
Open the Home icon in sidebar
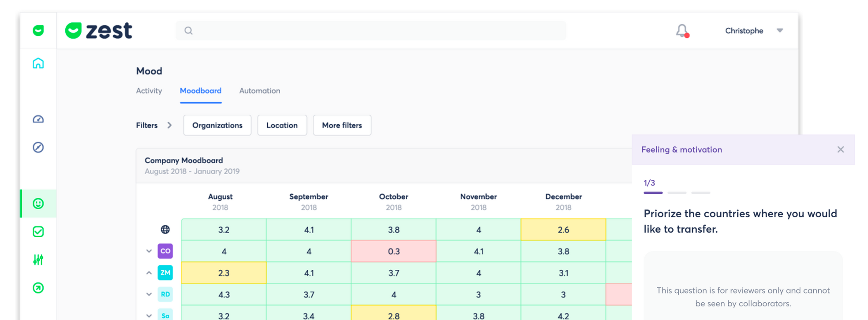38,63
